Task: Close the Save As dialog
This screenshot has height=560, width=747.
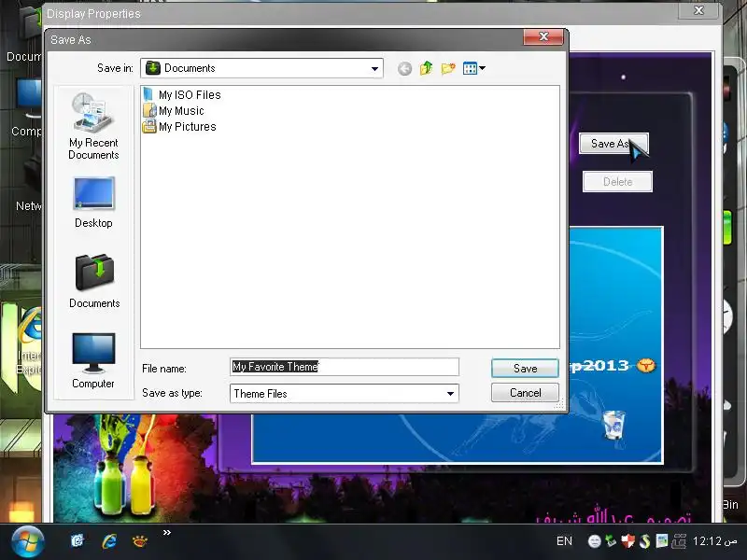Action: click(x=543, y=36)
